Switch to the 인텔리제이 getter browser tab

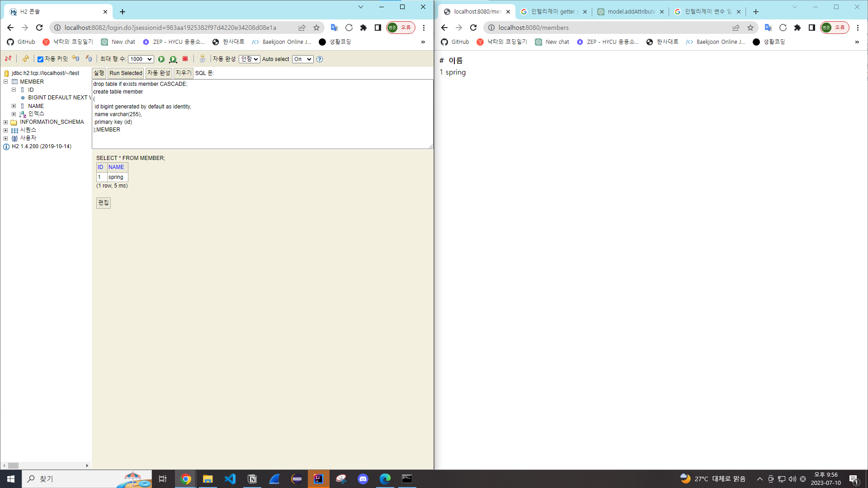554,12
